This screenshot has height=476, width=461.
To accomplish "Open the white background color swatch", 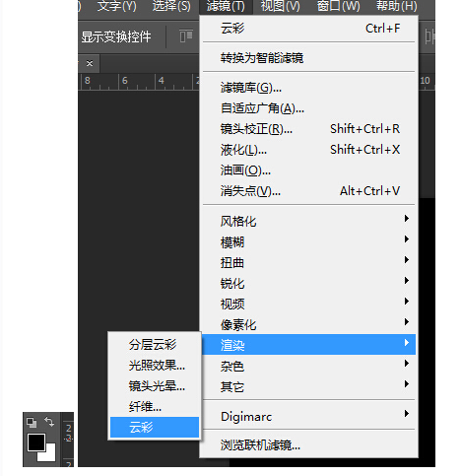I will tap(50, 456).
